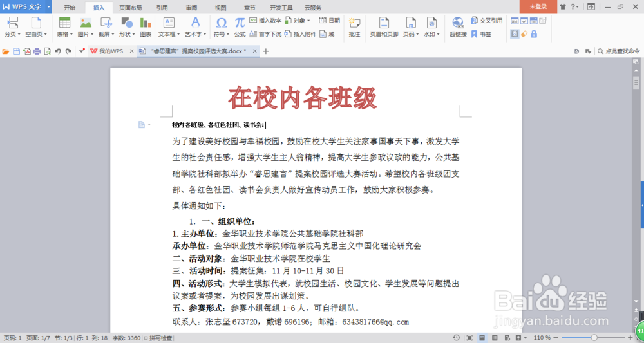The image size is (644, 343).
Task: Undo the last action
Action: [58, 51]
